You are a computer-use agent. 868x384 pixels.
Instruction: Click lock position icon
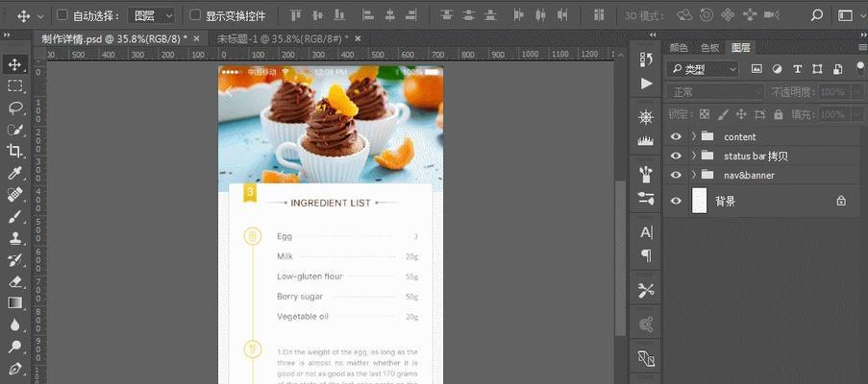[x=741, y=114]
